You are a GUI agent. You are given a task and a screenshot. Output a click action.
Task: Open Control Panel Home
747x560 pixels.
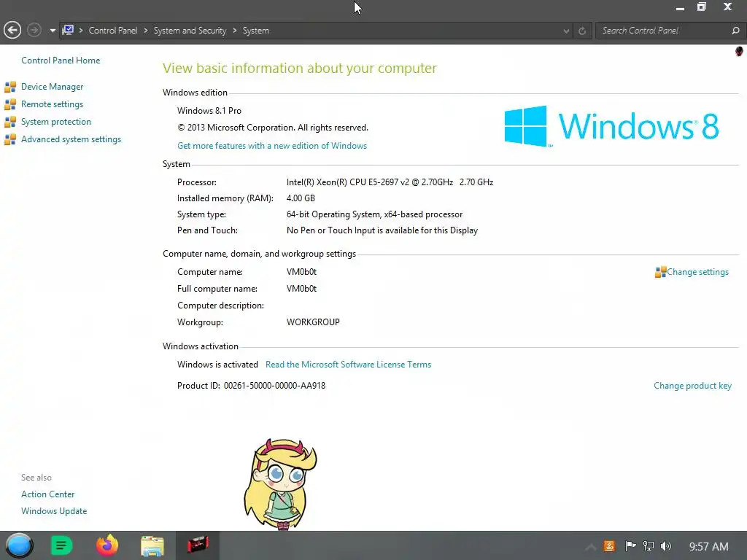(x=61, y=61)
